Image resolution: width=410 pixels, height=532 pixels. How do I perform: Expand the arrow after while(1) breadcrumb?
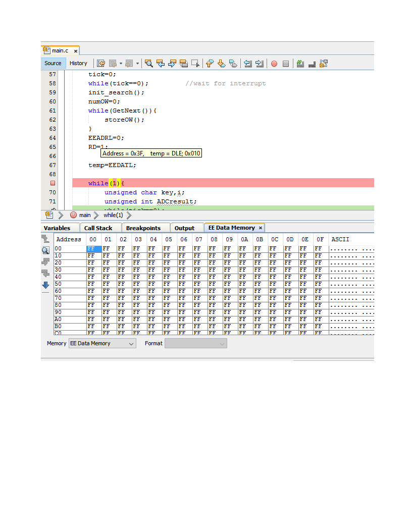point(129,215)
